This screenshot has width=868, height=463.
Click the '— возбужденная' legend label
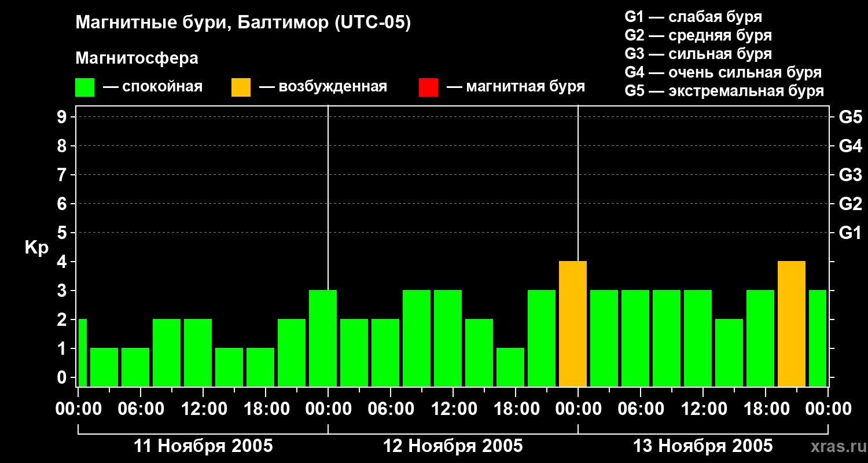tap(323, 87)
